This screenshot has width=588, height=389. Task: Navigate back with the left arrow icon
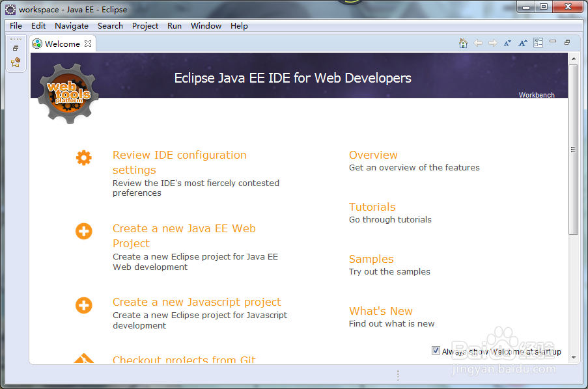tap(478, 43)
